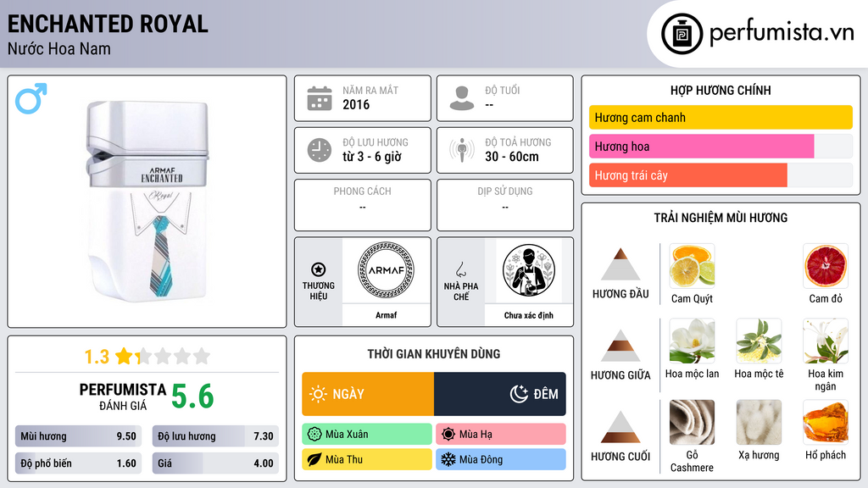The image size is (868, 488).
Task: Click the Hương đầu pyramid icon
Action: 620,264
